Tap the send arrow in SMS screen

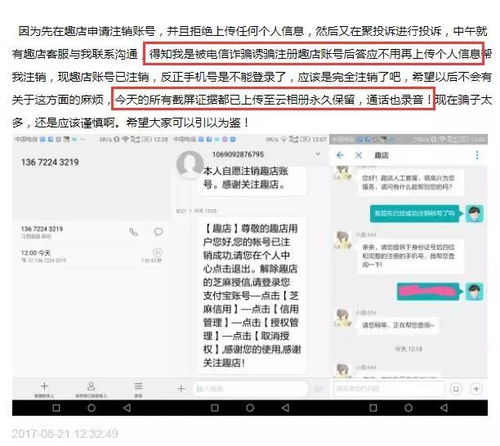pyautogui.click(x=318, y=389)
